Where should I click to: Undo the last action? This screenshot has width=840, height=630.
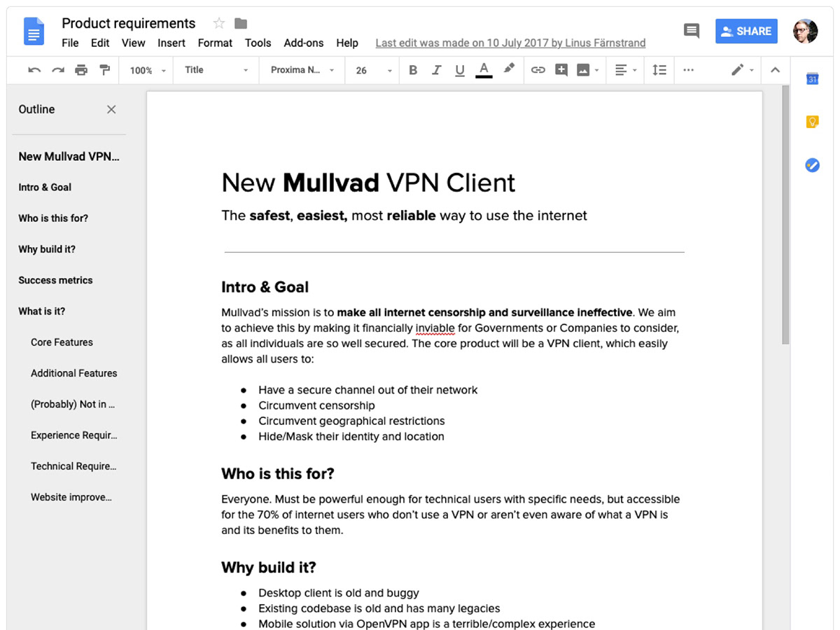point(34,70)
